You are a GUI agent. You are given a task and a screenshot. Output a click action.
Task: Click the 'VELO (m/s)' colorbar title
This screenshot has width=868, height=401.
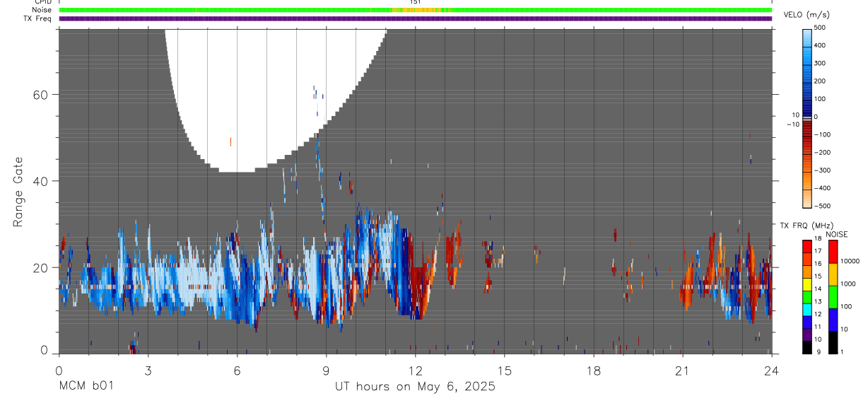point(806,16)
